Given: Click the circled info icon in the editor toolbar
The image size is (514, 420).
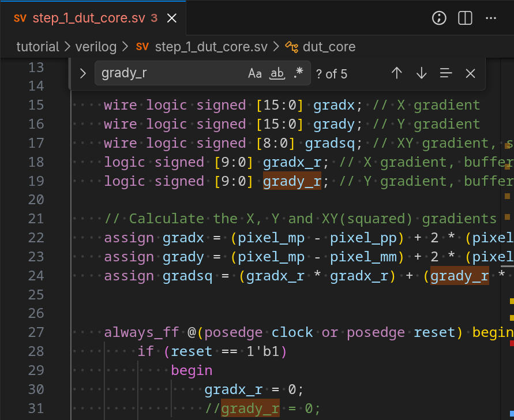Looking at the screenshot, I should point(439,18).
